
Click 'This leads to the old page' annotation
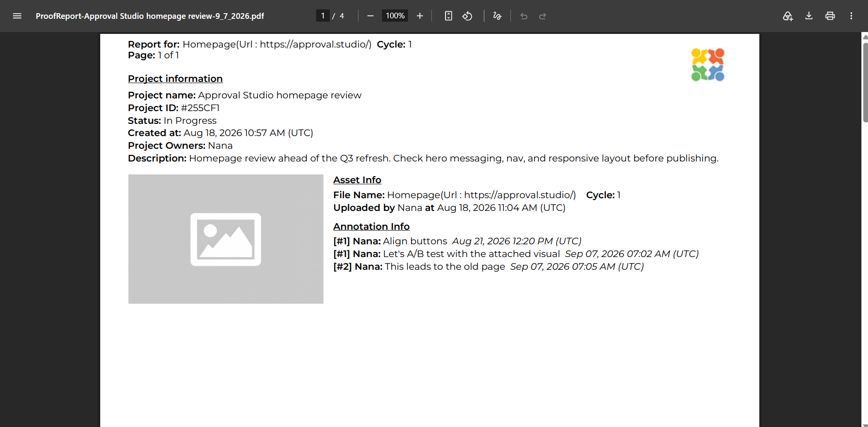pyautogui.click(x=488, y=266)
